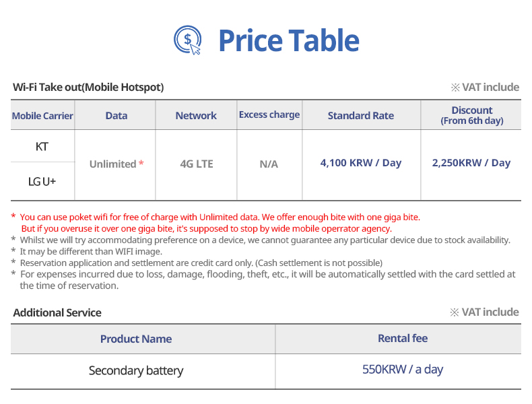Click the Unlimited data cell
Viewport: 532px width, 404px height.
(117, 164)
